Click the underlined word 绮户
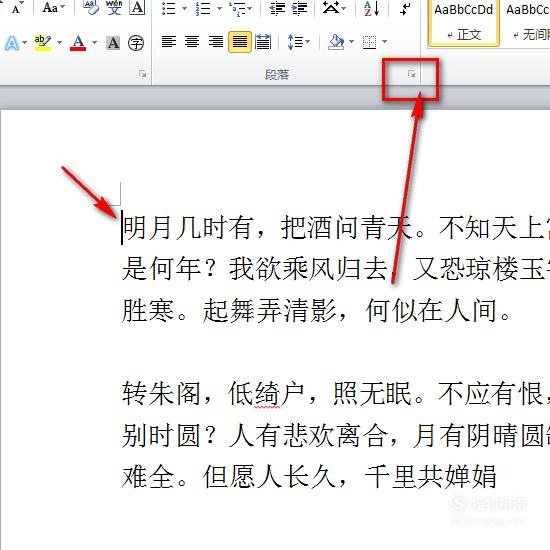This screenshot has height=550, width=550. point(280,394)
